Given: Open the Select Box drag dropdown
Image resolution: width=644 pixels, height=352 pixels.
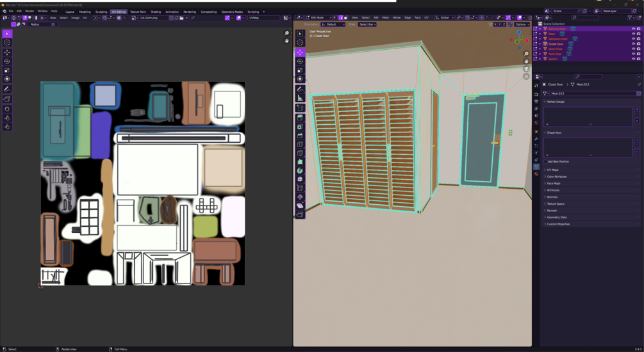Looking at the screenshot, I should (367, 24).
